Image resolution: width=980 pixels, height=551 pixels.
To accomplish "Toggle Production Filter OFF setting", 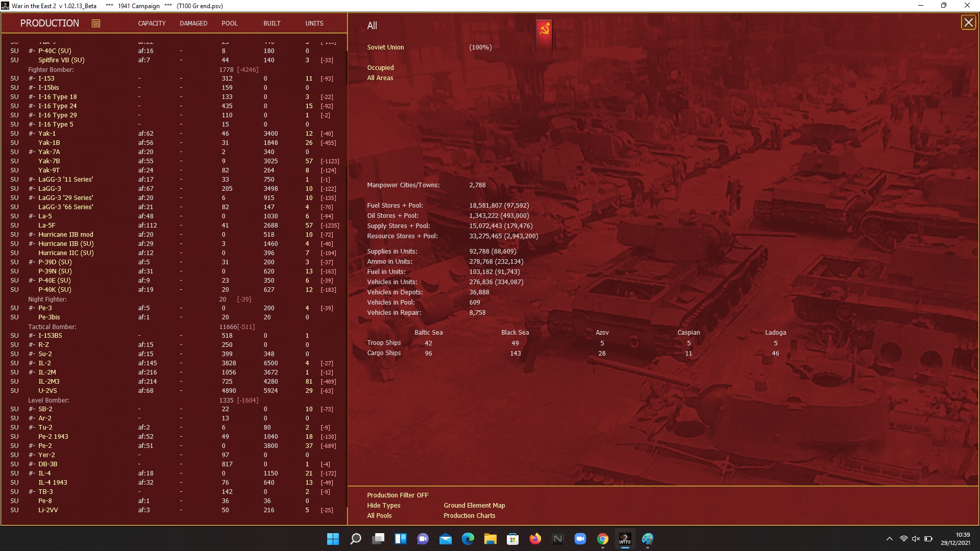I will [x=397, y=495].
